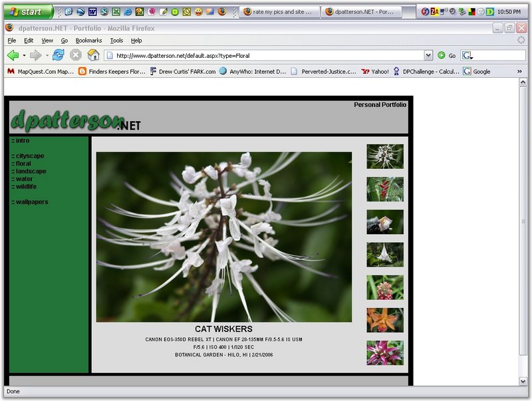The image size is (532, 401).
Task: Open the View menu
Action: coord(47,41)
